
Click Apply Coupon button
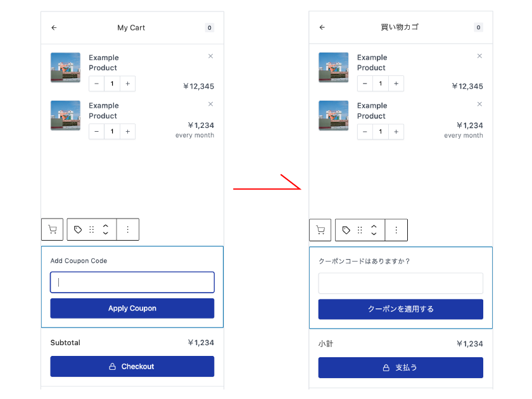tap(132, 308)
